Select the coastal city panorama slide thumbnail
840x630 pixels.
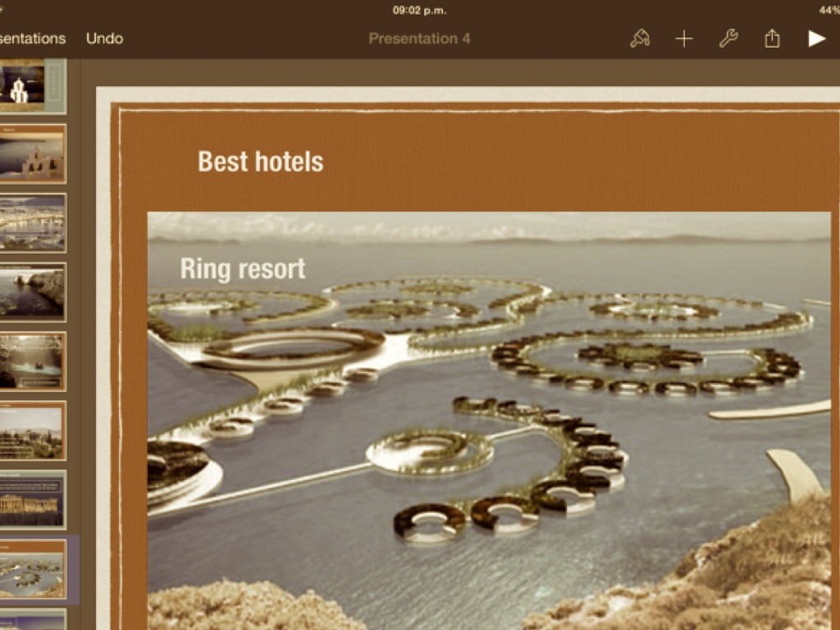(x=32, y=222)
